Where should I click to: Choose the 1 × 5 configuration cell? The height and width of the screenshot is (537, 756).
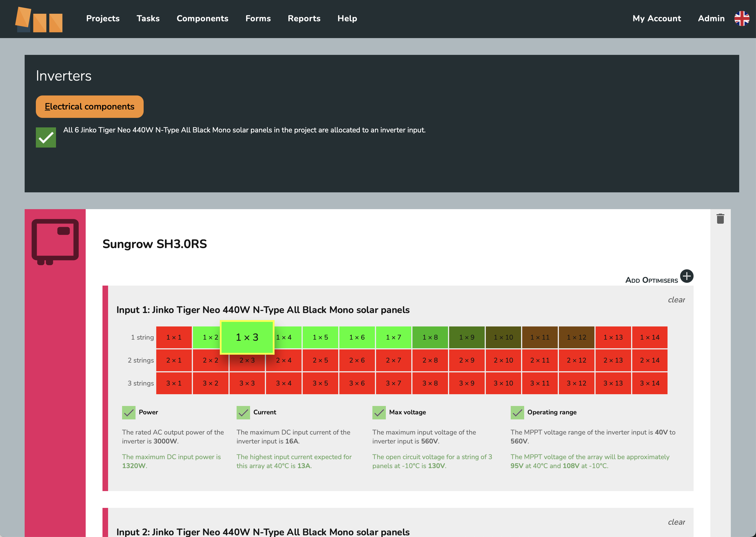pos(320,337)
